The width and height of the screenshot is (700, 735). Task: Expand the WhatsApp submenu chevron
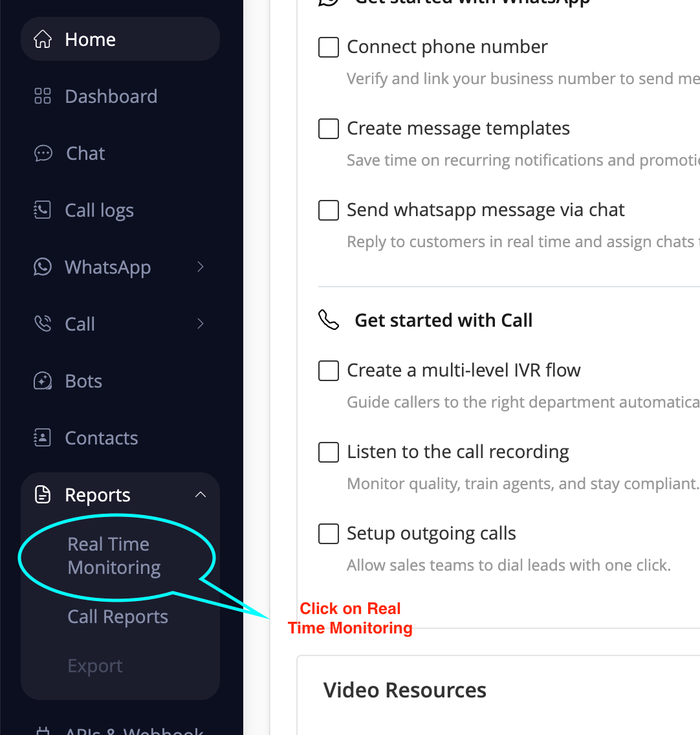point(201,267)
